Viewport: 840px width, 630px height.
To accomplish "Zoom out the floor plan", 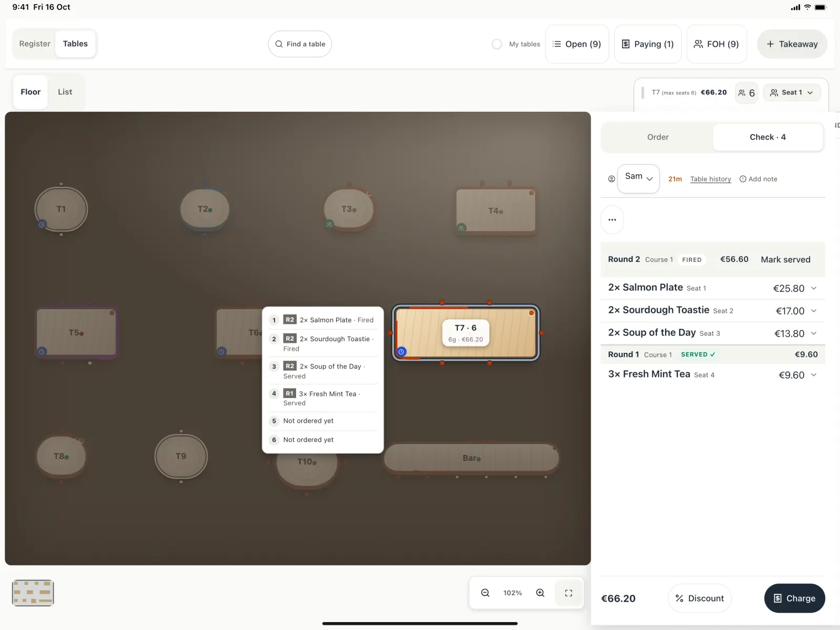I will coord(485,593).
